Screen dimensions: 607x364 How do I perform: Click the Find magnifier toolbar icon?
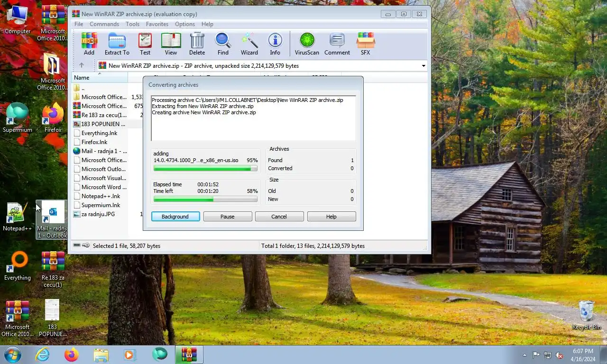point(223,44)
